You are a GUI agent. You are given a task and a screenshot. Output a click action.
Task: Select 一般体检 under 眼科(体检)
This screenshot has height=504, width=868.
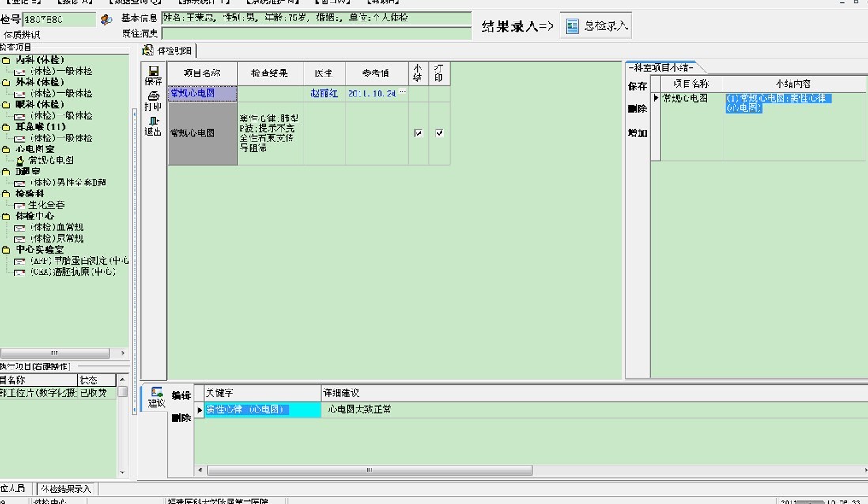(61, 115)
